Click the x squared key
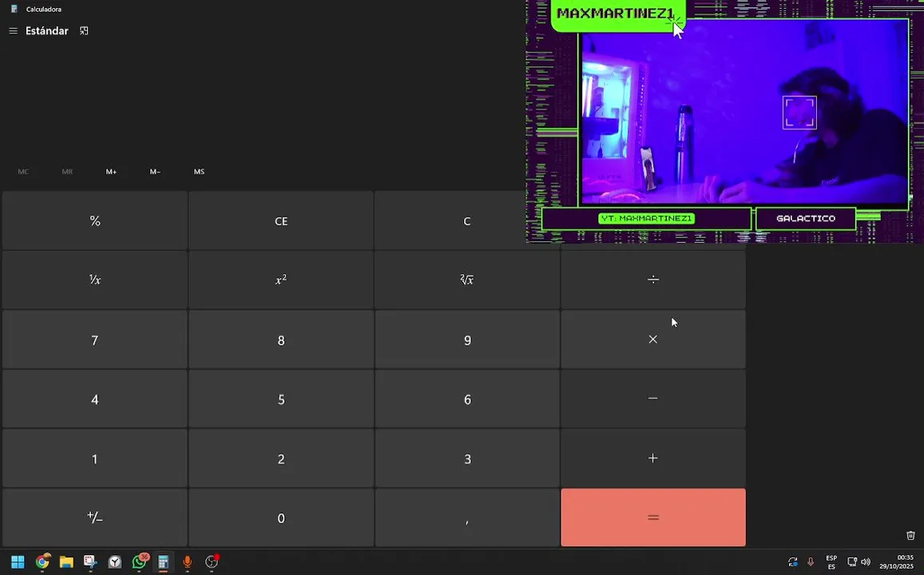 pos(281,280)
